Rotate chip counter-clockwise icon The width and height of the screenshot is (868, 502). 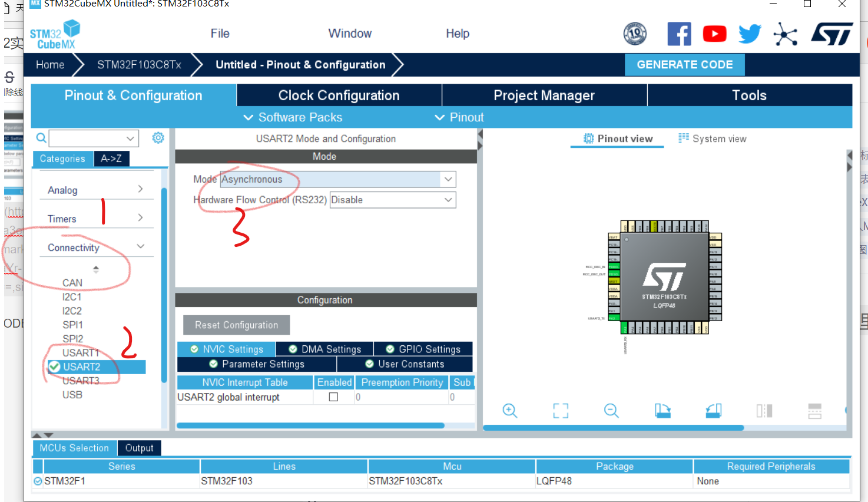pos(714,411)
